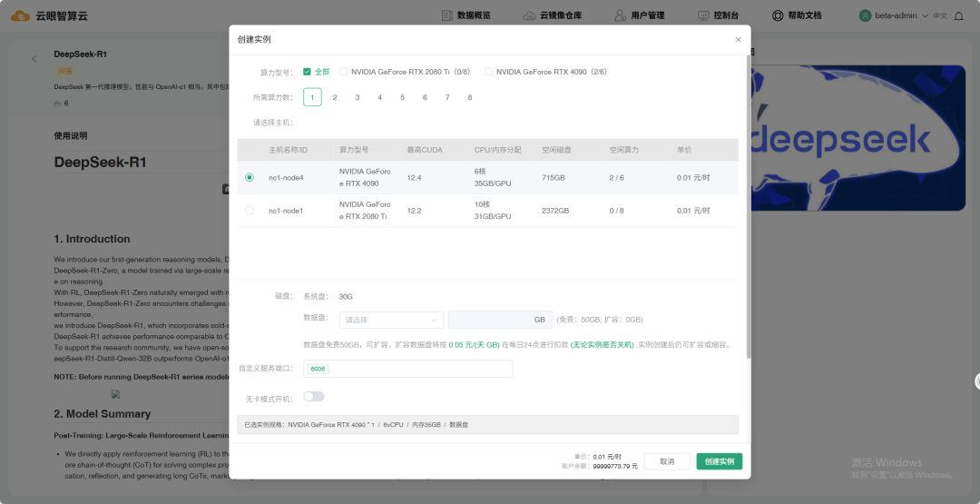The width and height of the screenshot is (980, 504).
Task: Close the 创建实例 dialog with X
Action: (x=738, y=39)
